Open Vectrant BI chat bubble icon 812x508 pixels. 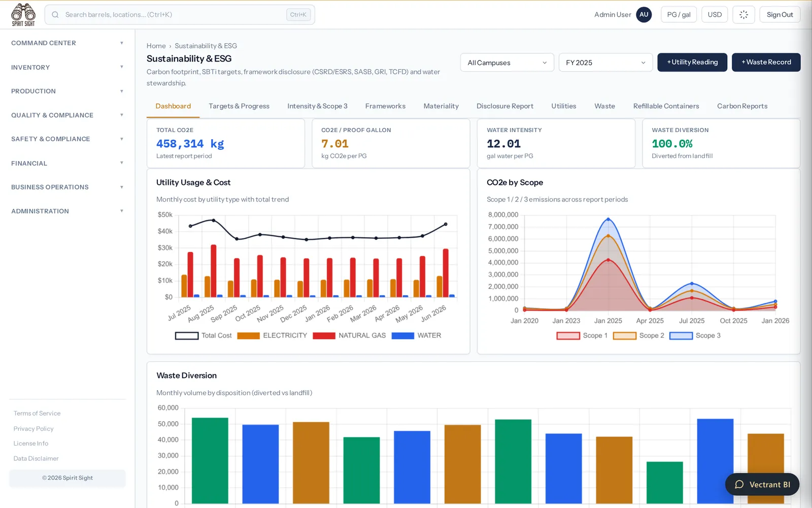739,484
